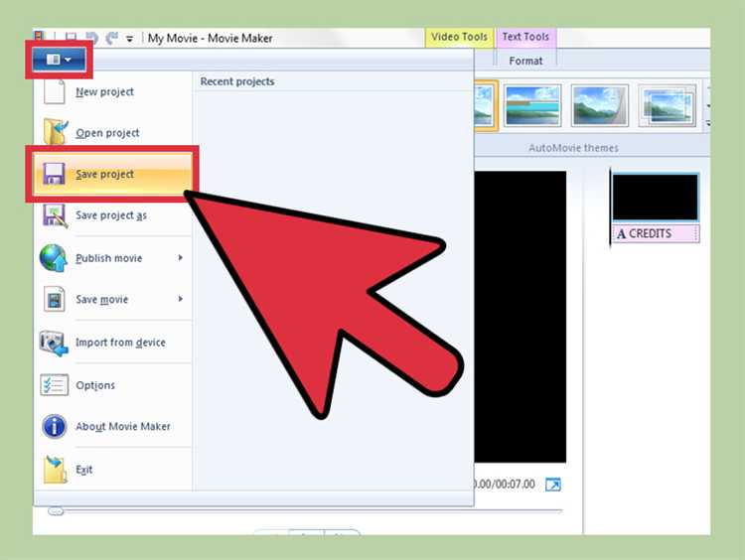Select the third AutoMovie theme with page curl
The width and height of the screenshot is (745, 560).
[600, 105]
